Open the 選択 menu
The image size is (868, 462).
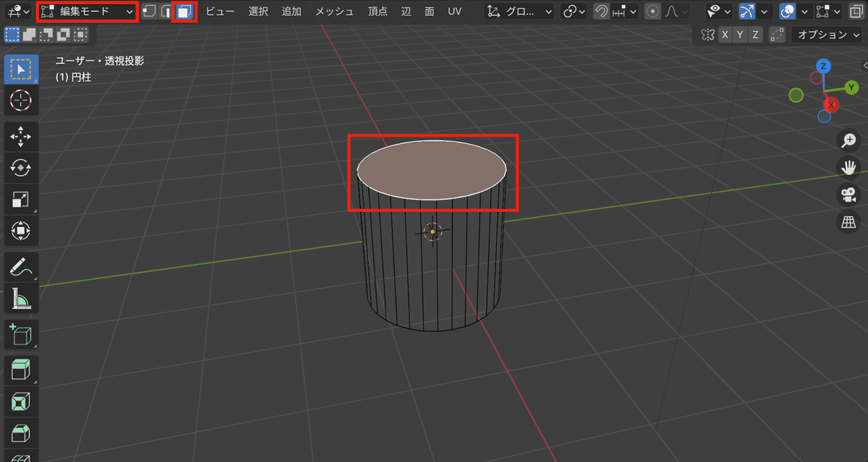pos(258,12)
